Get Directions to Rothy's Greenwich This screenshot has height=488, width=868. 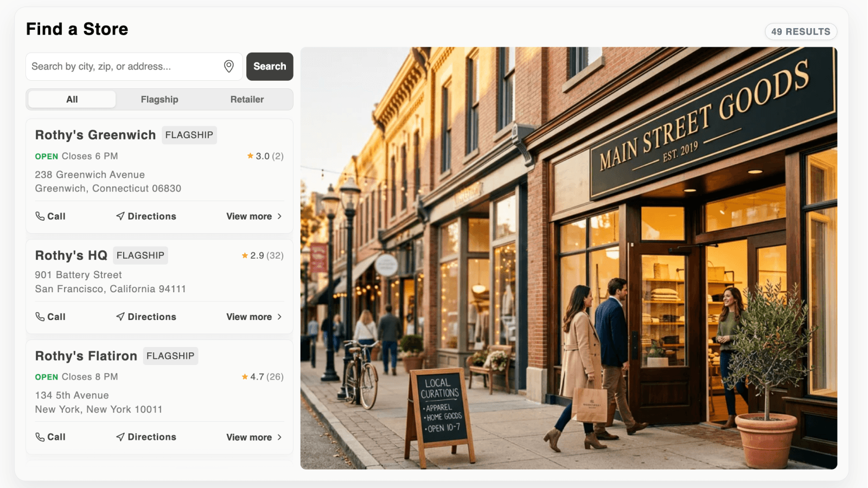(x=146, y=216)
